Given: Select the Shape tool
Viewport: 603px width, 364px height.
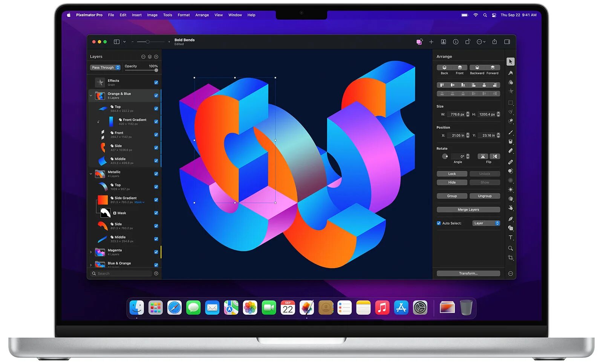Looking at the screenshot, I should point(510,228).
